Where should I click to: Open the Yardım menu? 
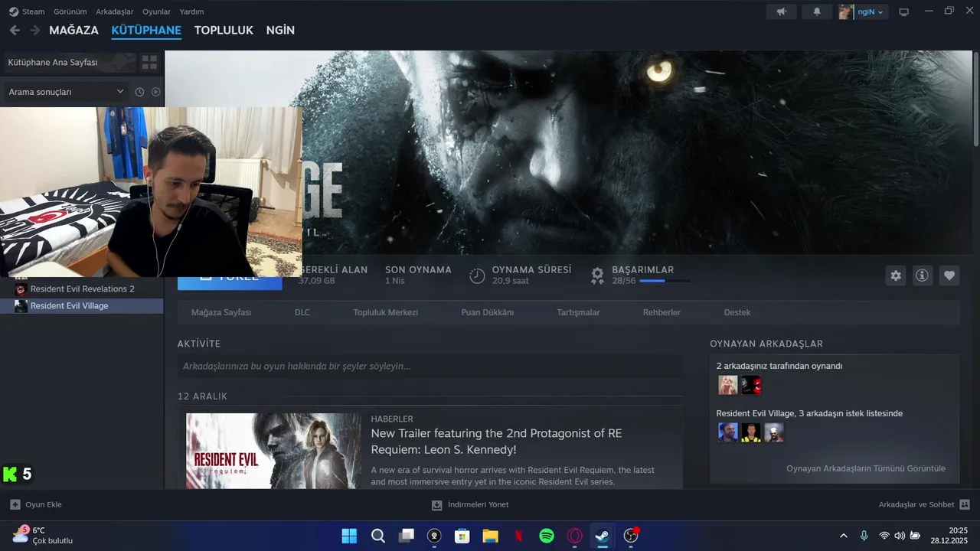click(191, 11)
